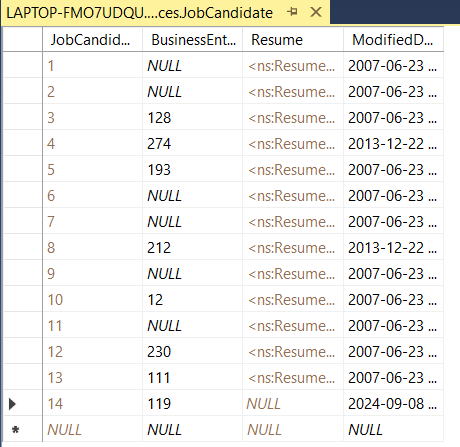
Task: Click BusinessEntityID cell with value 230
Action: pyautogui.click(x=193, y=352)
